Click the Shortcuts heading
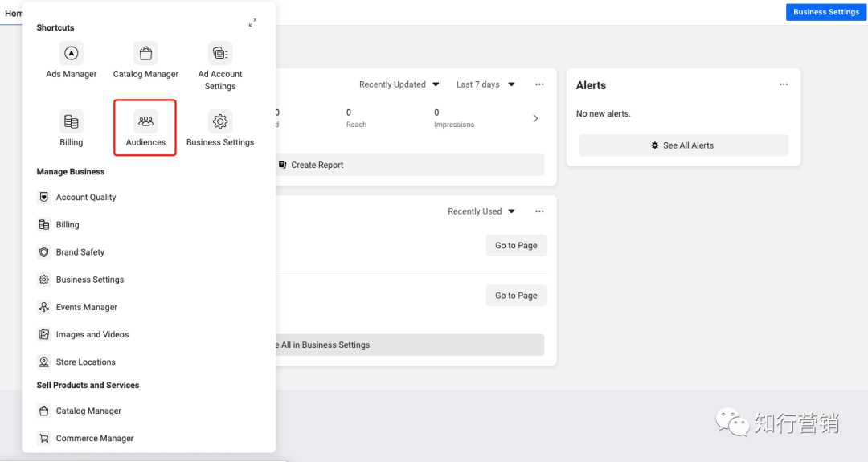Screen dimensions: 868x462 [x=55, y=27]
